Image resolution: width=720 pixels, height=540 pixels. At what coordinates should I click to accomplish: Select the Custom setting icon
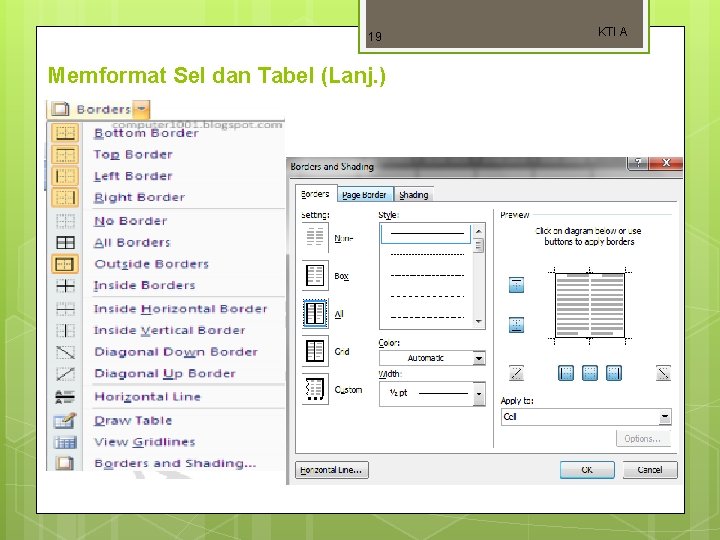pyautogui.click(x=315, y=389)
